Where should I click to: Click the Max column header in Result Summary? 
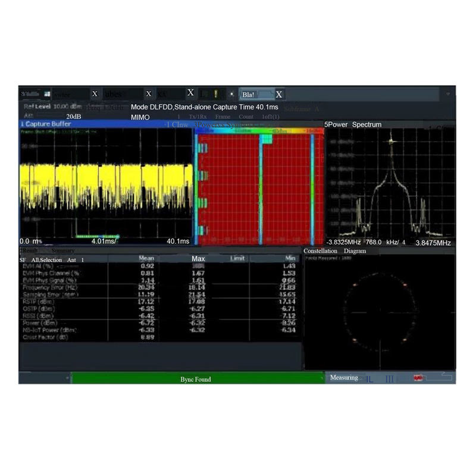198,259
